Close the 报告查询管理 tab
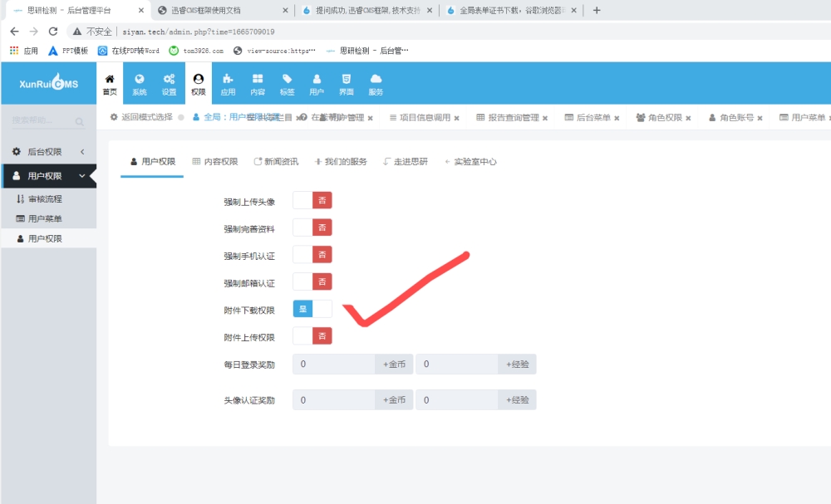Screen dimensions: 831x504 point(545,118)
